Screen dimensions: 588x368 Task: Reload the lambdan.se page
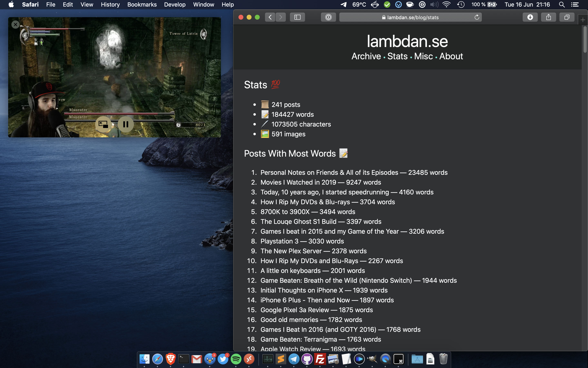click(x=477, y=17)
